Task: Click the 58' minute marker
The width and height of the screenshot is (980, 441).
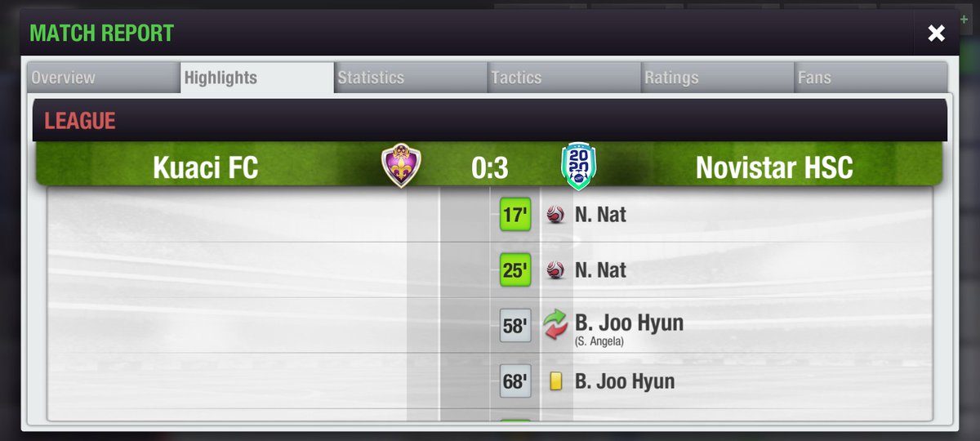Action: point(515,326)
